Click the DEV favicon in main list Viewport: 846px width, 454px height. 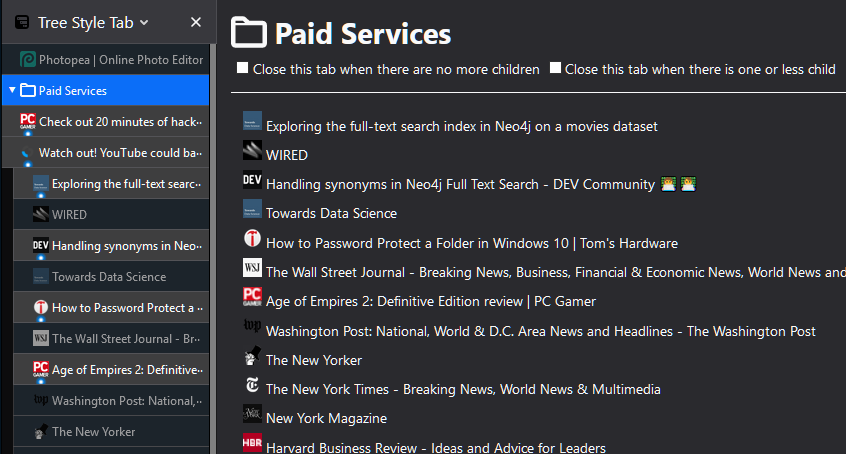tap(252, 179)
